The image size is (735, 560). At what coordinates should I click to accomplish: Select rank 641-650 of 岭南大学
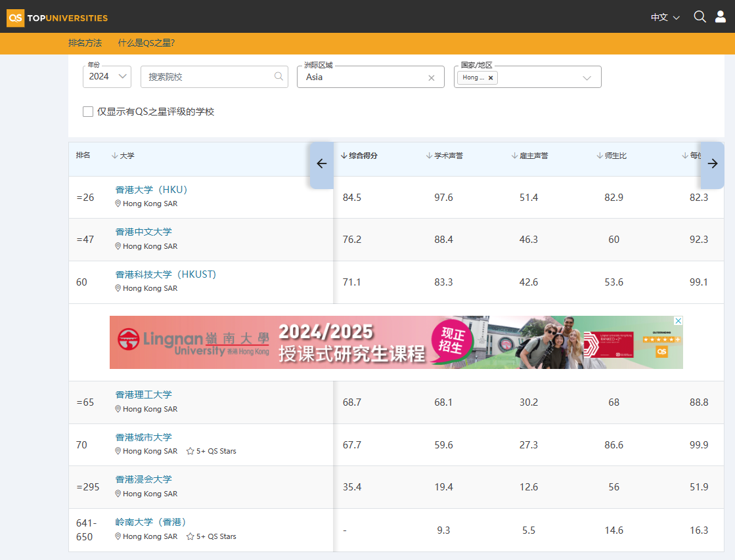87,530
